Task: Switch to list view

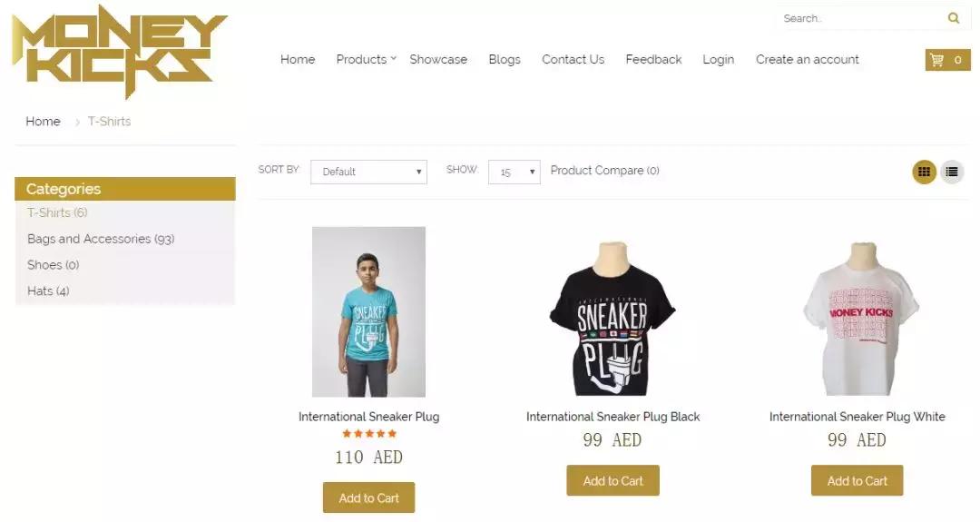Action: [951, 172]
